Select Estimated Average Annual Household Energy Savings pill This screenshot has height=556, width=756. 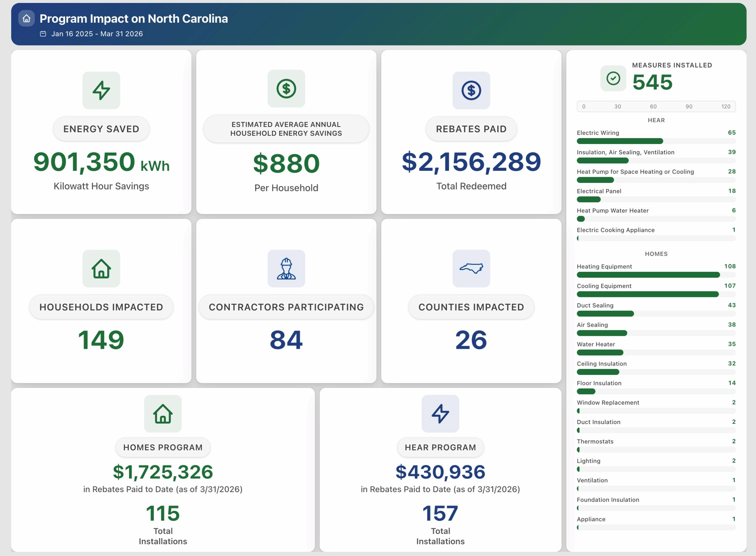point(286,129)
